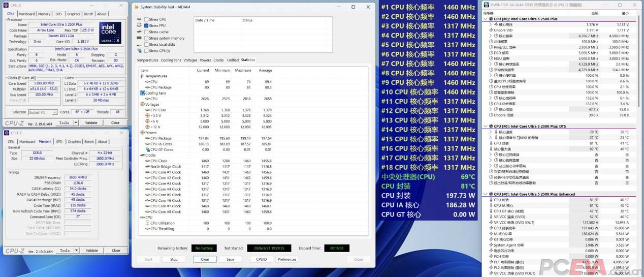This screenshot has width=644, height=277.
Task: Click the cache chip icon beside Stress cache
Action: tap(139, 32)
